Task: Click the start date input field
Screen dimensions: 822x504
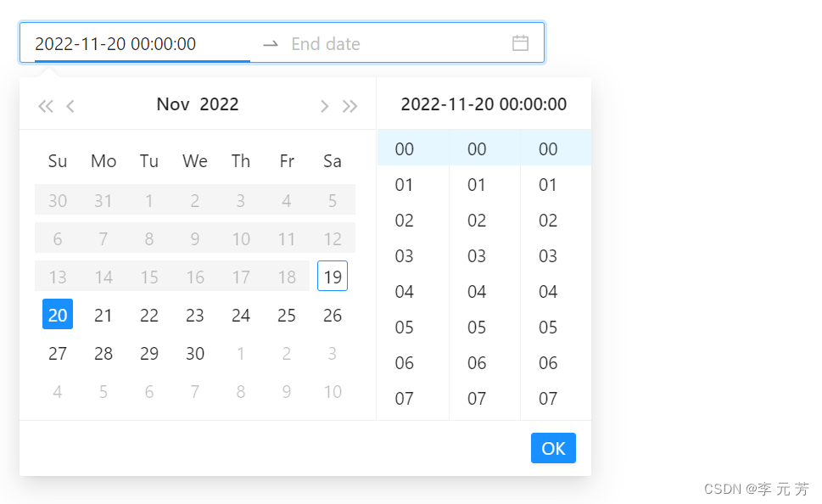Action: [x=140, y=44]
